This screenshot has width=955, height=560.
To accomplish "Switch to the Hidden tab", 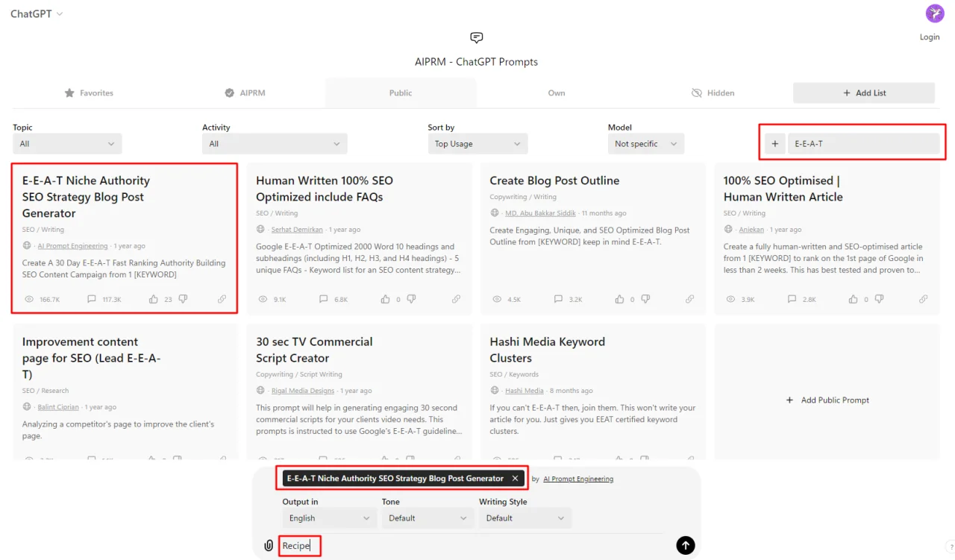I will [x=713, y=93].
